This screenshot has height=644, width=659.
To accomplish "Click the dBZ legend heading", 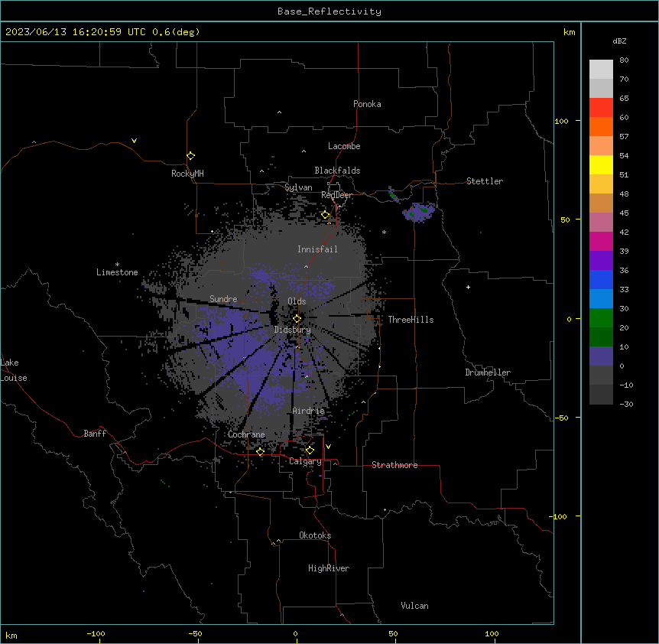I will [x=619, y=41].
